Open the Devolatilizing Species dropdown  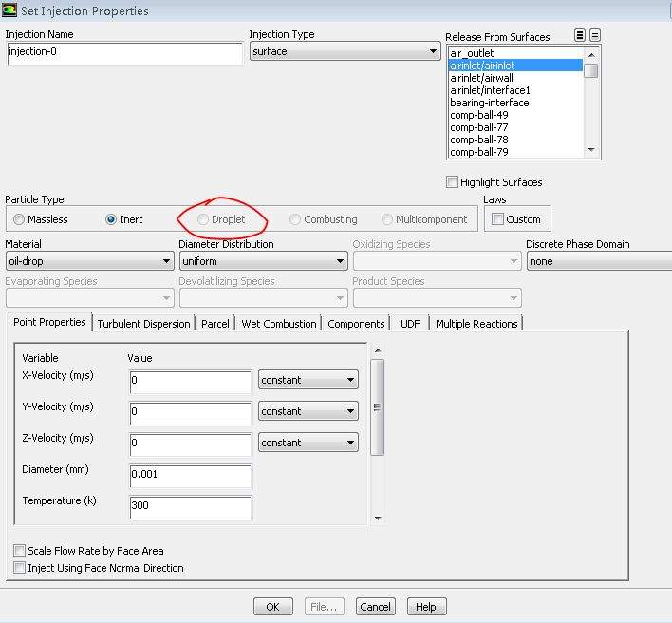click(x=264, y=298)
